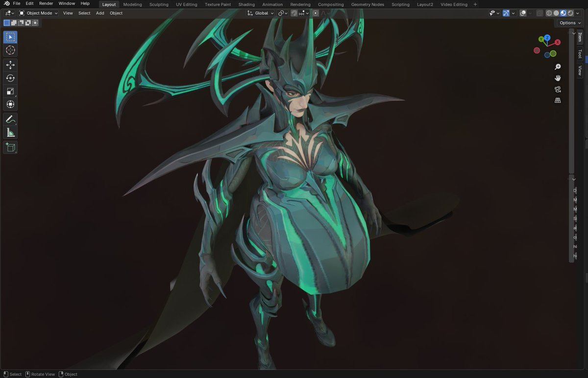
Task: Switch to the UV Editing workspace
Action: click(x=186, y=4)
